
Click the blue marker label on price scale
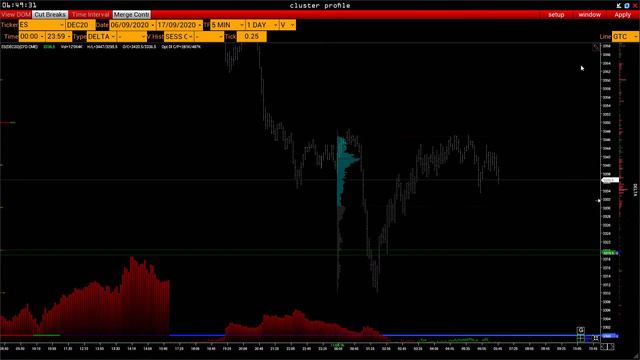(x=610, y=336)
